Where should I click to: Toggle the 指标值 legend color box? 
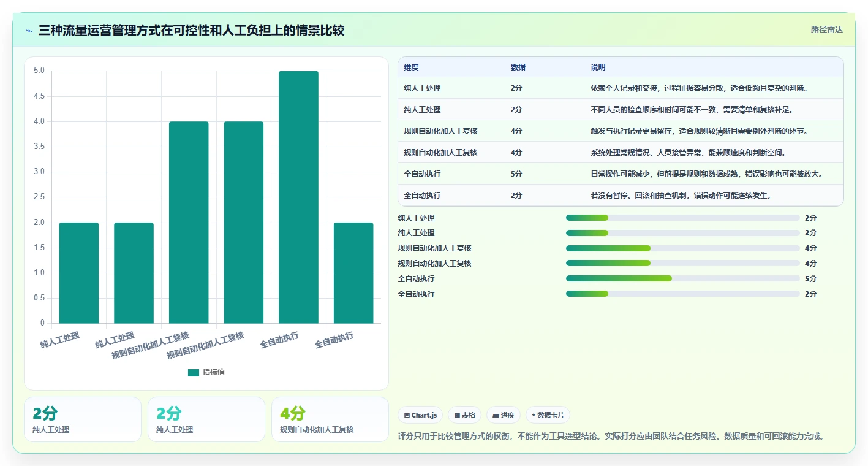pos(194,373)
